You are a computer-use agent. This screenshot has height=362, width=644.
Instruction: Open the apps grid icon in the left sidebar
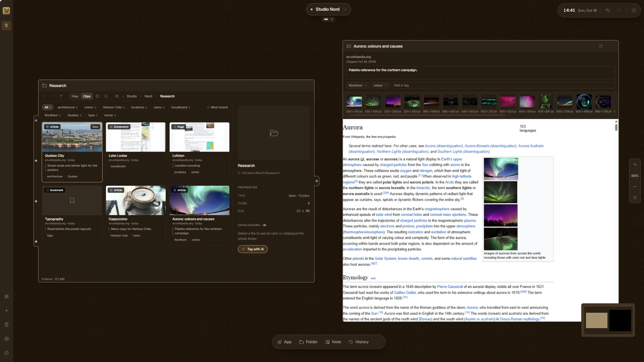(x=6, y=296)
